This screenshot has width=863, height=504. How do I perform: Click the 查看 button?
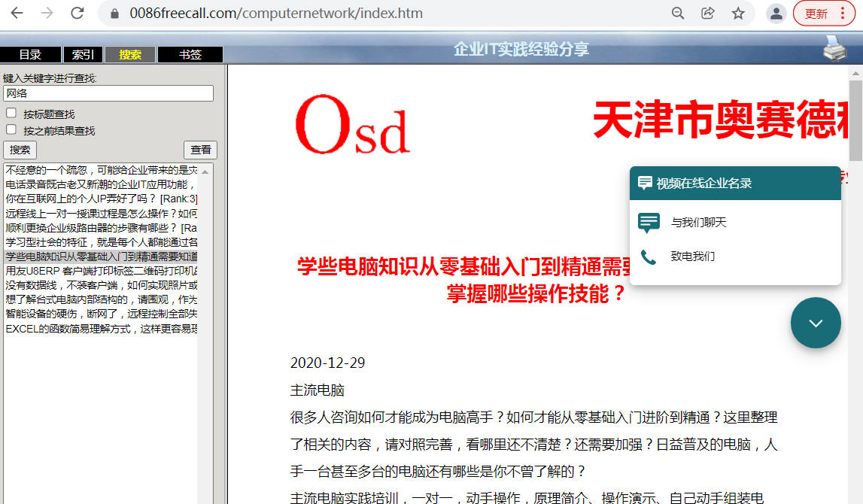200,150
